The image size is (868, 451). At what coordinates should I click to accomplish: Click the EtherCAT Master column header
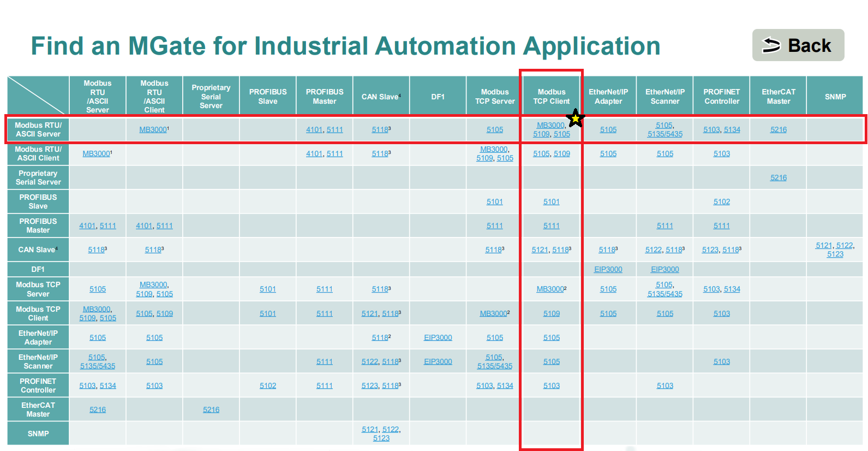coord(779,96)
